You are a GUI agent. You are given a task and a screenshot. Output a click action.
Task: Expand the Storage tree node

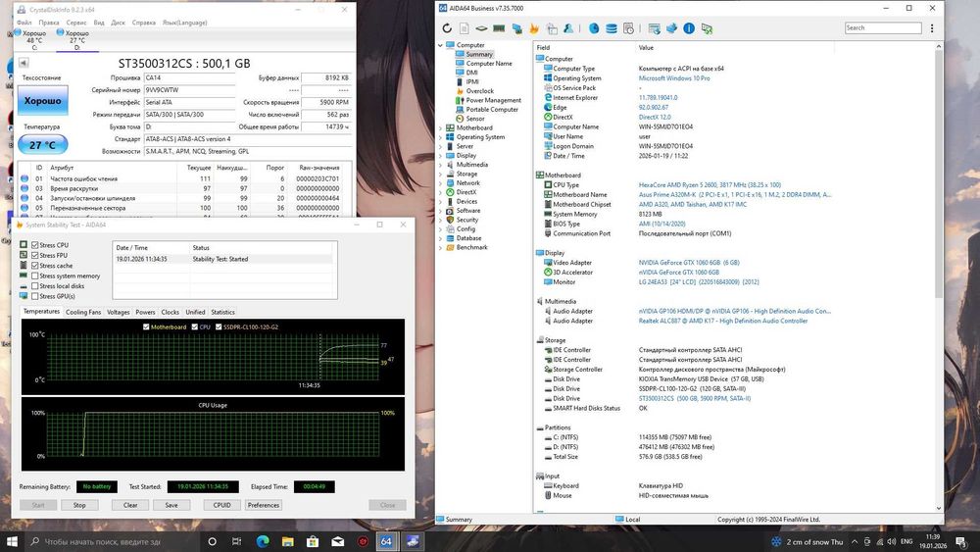pos(440,174)
